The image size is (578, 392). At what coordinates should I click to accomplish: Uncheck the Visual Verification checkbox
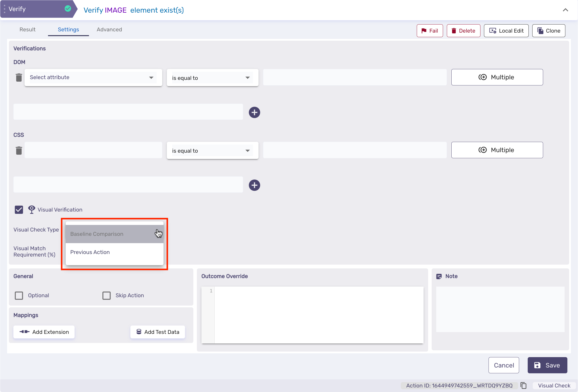19,210
